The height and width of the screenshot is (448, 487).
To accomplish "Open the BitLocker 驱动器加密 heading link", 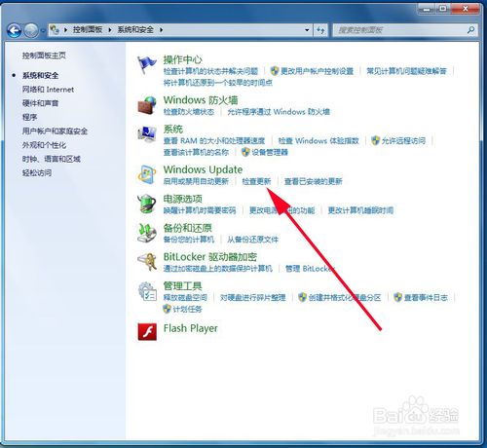I will [210, 257].
